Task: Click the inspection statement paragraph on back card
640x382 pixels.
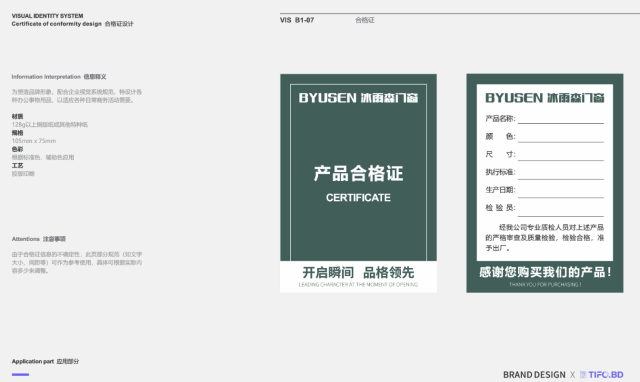Action: tap(545, 238)
